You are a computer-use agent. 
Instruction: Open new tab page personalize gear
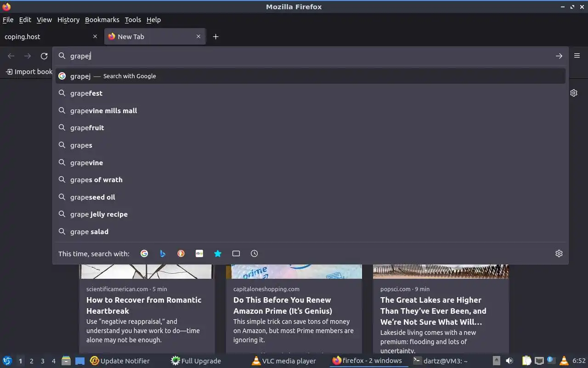pyautogui.click(x=574, y=93)
